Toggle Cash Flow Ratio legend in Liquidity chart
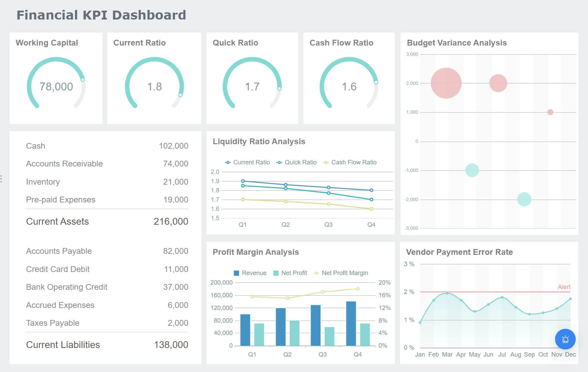 (x=350, y=162)
